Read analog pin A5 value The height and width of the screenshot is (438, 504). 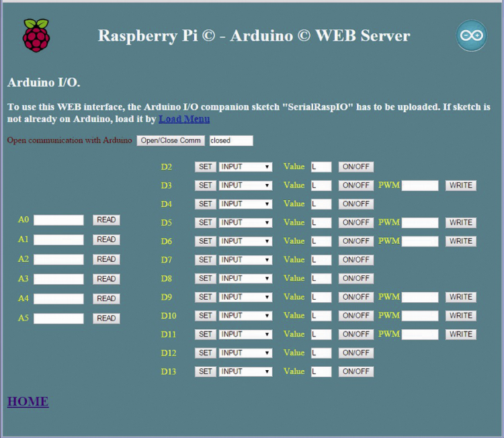coord(106,318)
